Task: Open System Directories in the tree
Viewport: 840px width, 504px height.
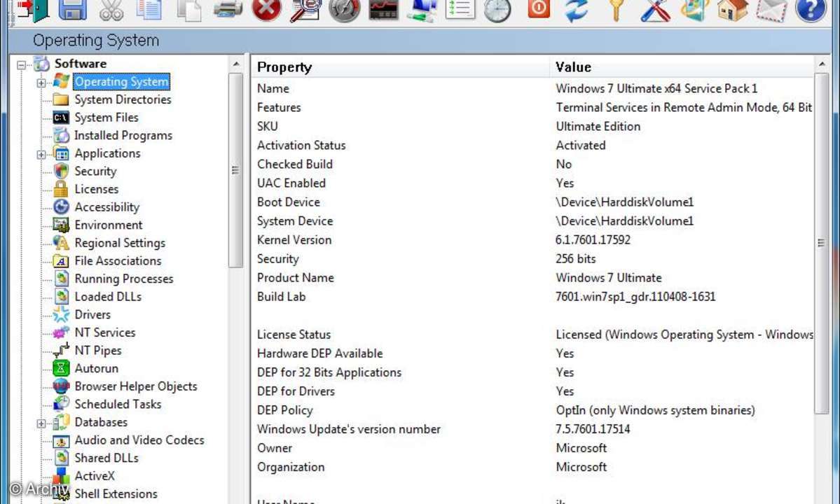Action: (x=123, y=99)
